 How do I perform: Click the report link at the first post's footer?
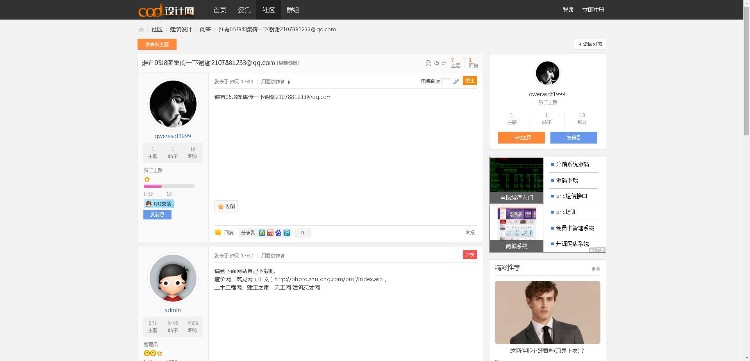[x=470, y=233]
